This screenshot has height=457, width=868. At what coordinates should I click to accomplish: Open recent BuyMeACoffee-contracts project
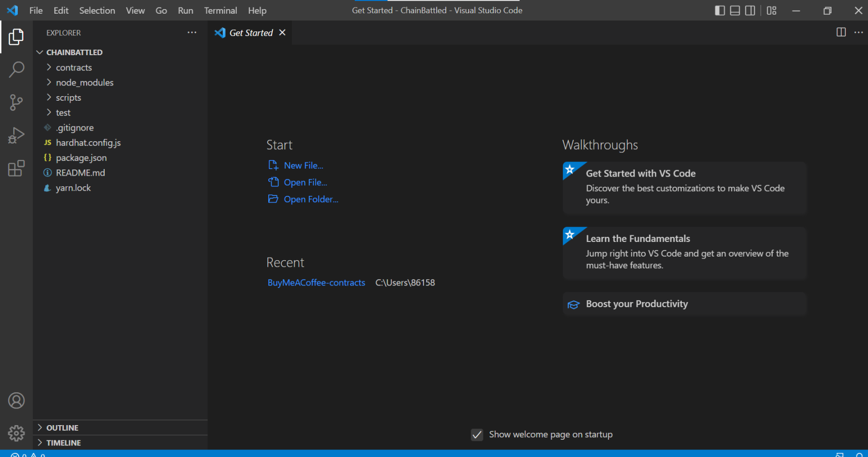tap(316, 283)
